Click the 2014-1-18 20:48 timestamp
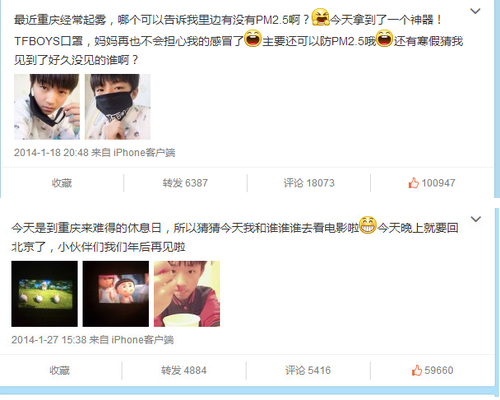 tap(51, 153)
